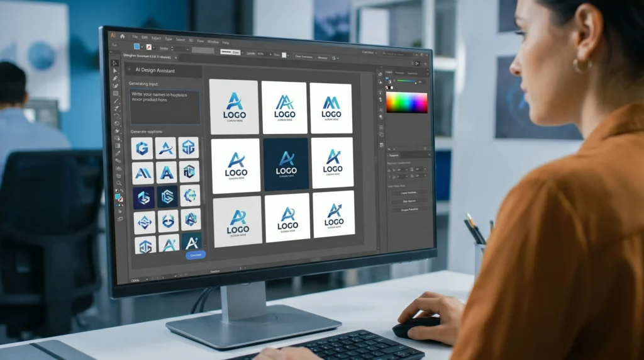Image resolution: width=644 pixels, height=360 pixels.
Task: Swap fill and stroke colors in the toolbox
Action: pyautogui.click(x=121, y=191)
